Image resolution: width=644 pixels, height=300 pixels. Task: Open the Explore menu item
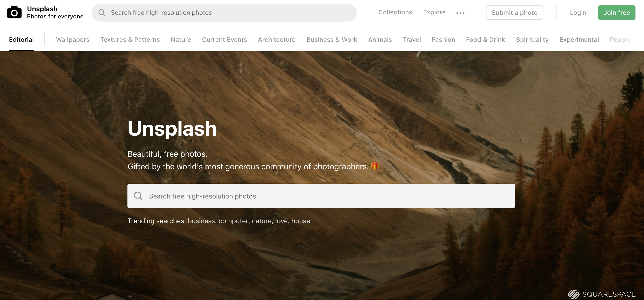[x=434, y=12]
